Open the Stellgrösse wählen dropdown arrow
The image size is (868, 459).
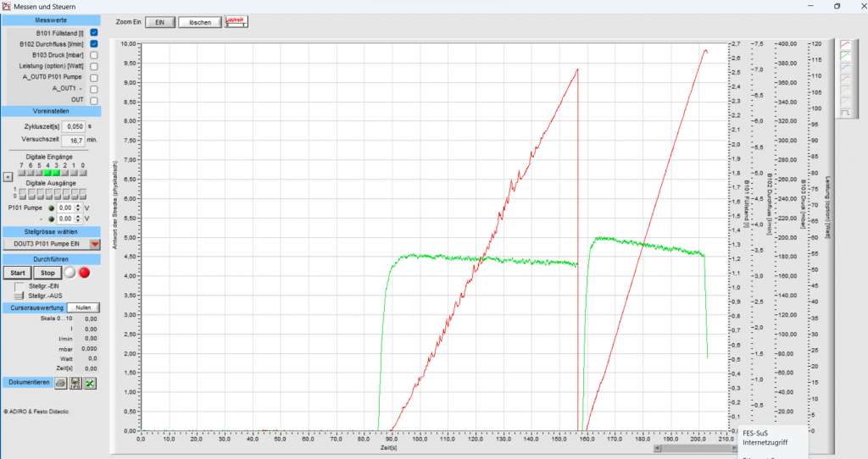(94, 244)
